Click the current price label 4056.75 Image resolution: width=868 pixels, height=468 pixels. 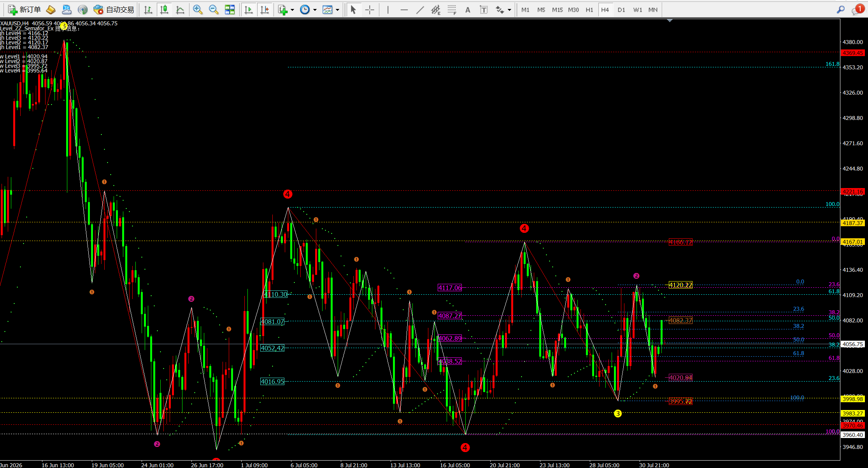(x=852, y=344)
